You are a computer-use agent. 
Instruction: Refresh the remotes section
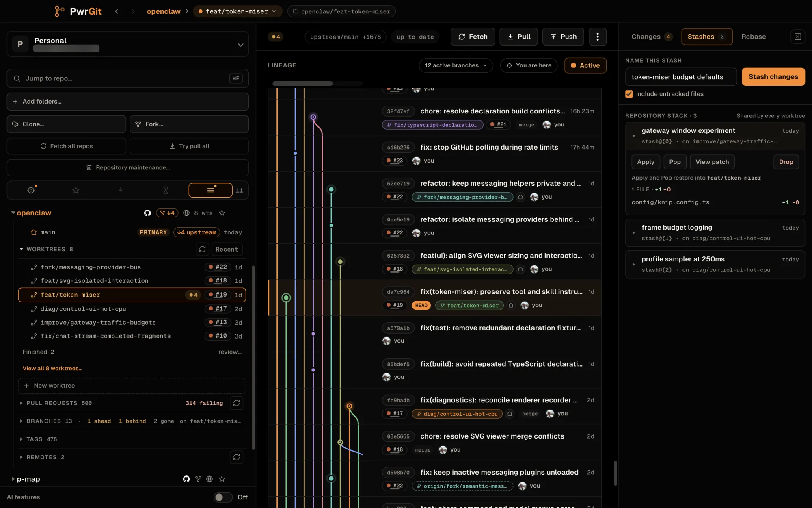(x=237, y=457)
